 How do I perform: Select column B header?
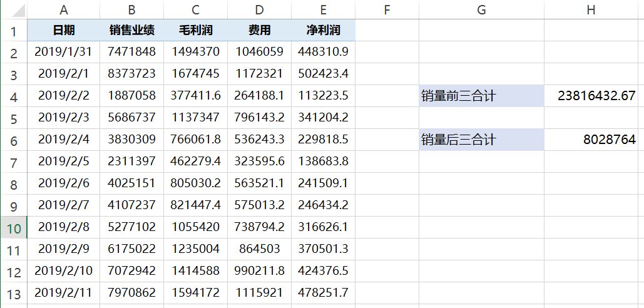pyautogui.click(x=132, y=10)
